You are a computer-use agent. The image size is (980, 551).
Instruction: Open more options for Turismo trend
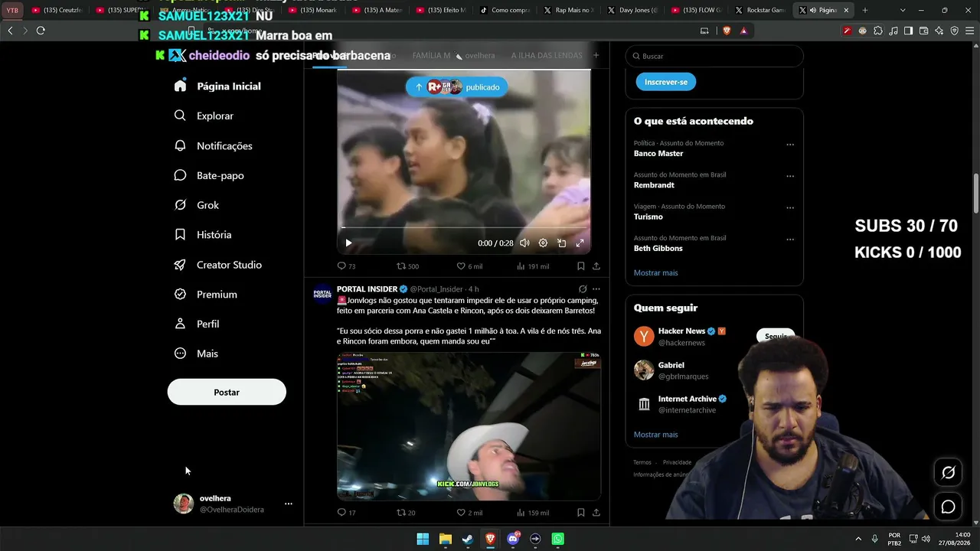coord(790,207)
